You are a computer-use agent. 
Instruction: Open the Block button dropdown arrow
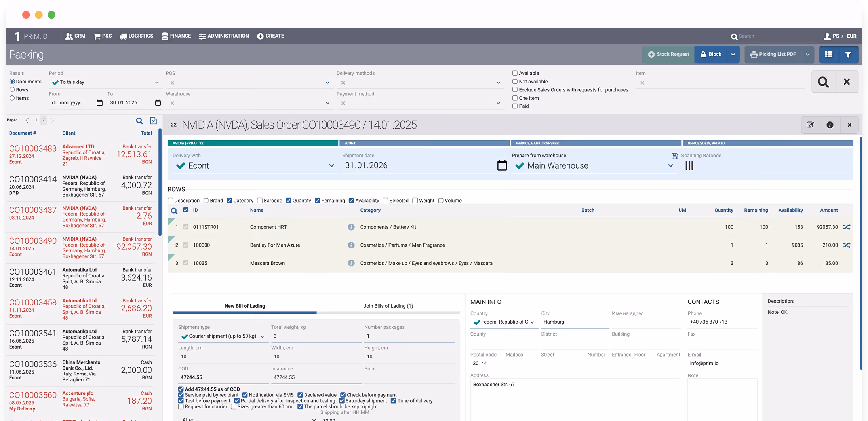[x=733, y=55]
